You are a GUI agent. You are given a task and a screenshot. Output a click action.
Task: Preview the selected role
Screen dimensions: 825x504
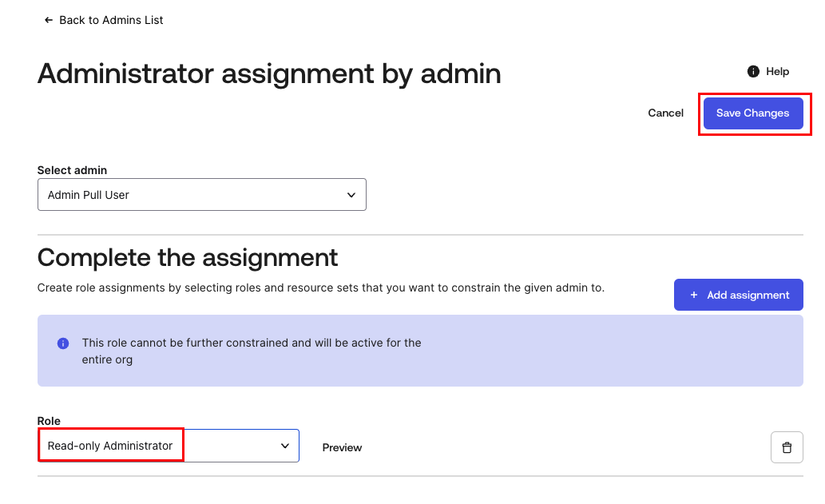click(342, 448)
